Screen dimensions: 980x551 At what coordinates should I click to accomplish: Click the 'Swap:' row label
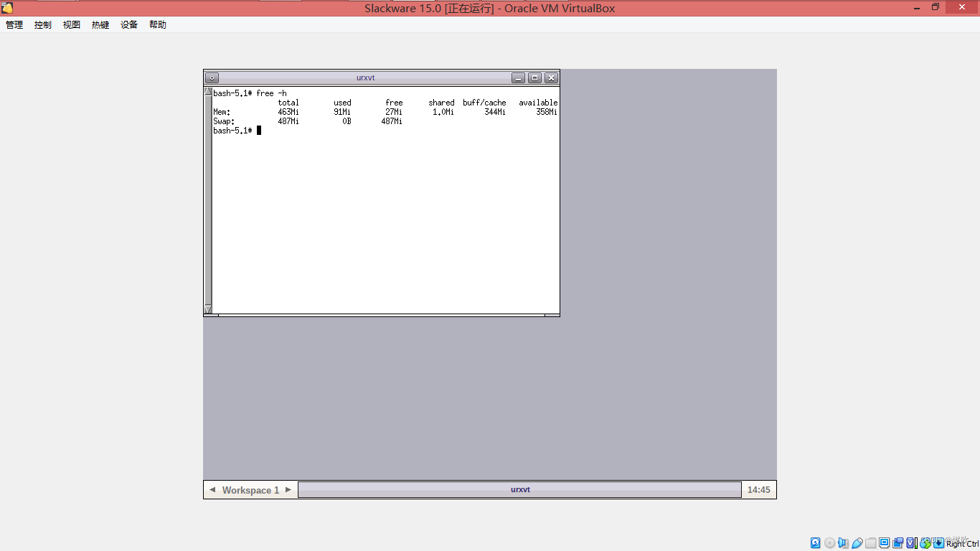[x=224, y=121]
